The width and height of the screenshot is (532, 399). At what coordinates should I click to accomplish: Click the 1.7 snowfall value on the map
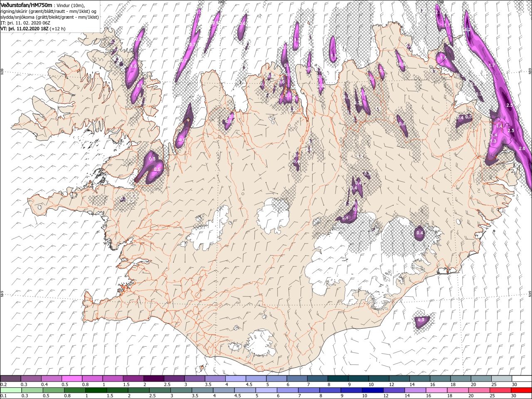click(x=492, y=66)
